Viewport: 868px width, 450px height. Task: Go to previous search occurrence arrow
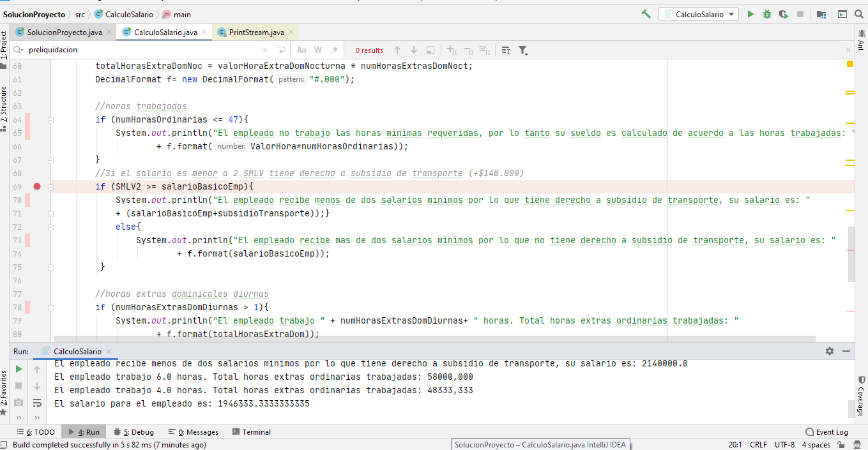coord(397,50)
